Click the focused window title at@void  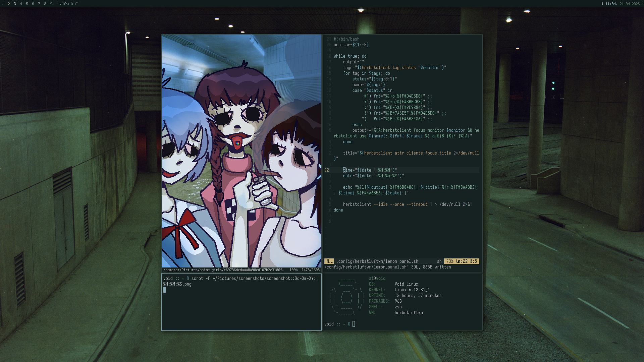coord(69,4)
